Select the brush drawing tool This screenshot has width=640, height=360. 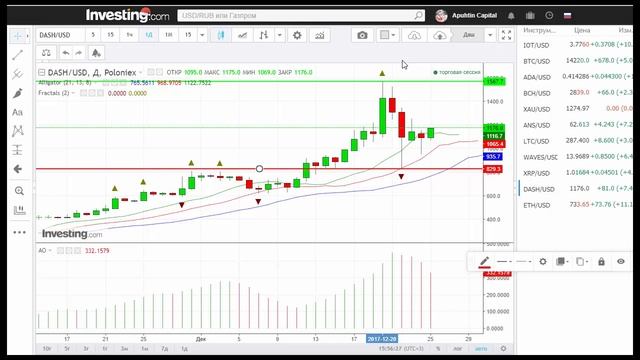(18, 93)
